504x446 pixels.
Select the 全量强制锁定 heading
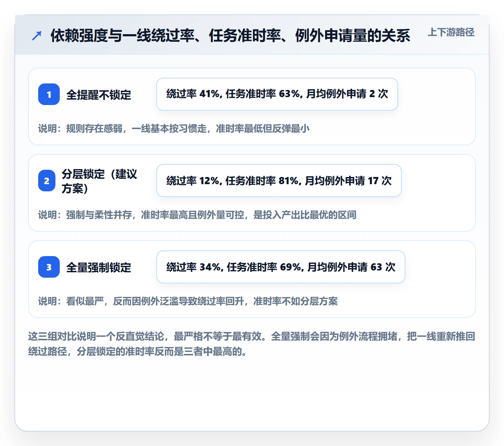point(99,268)
